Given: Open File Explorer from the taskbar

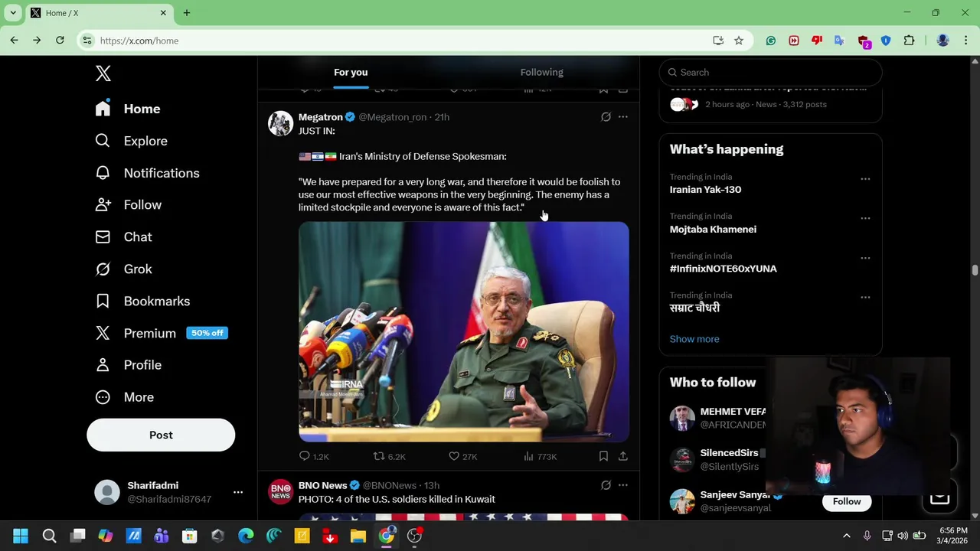Looking at the screenshot, I should point(358,536).
